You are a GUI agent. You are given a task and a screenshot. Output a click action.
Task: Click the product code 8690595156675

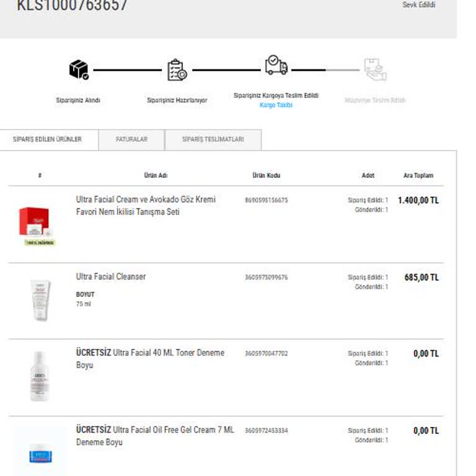pos(267,200)
